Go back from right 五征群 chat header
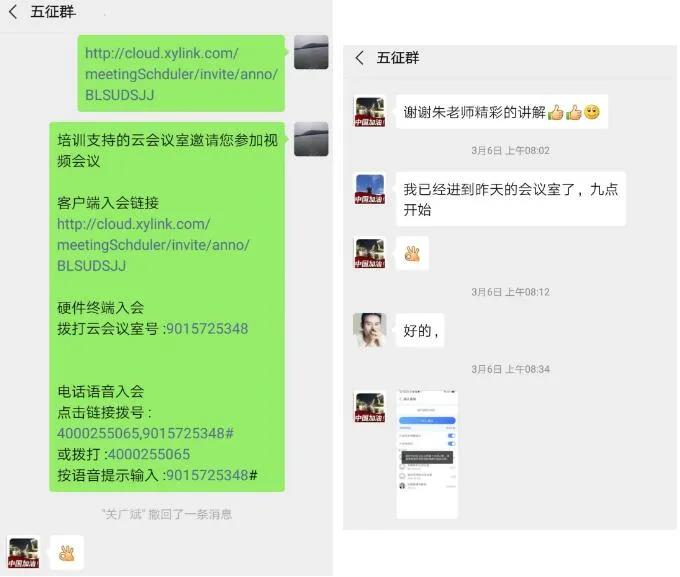Viewport: 680px width, 577px height. 360,57
